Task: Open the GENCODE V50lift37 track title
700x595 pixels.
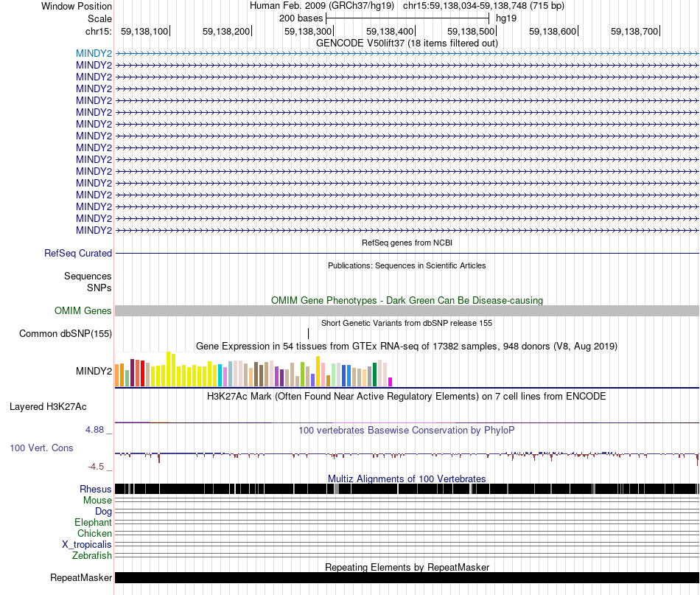Action: 407,43
